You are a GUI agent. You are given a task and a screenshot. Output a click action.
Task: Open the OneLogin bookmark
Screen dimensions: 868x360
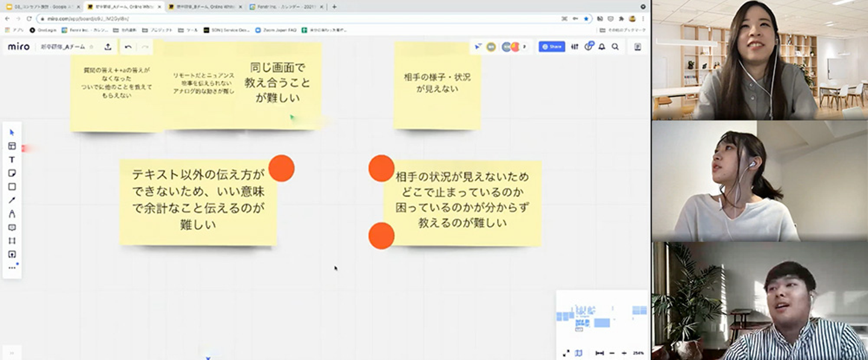pyautogui.click(x=43, y=29)
